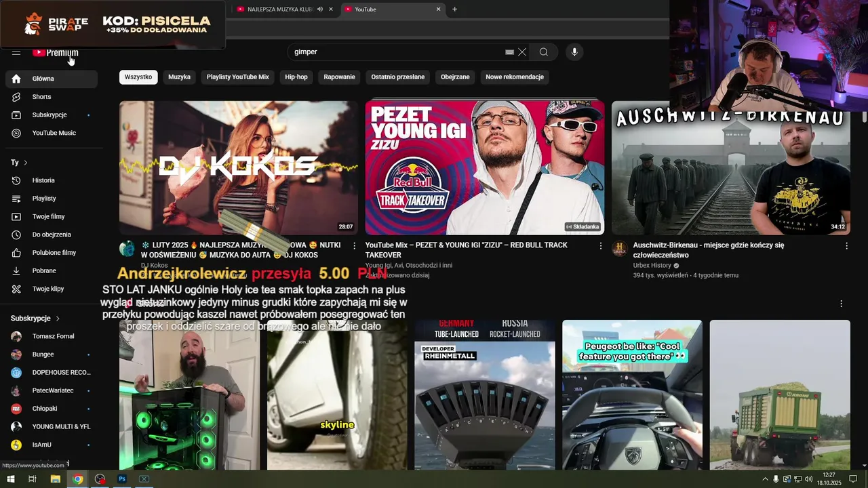868x488 pixels.
Task: Select the Wszystko filter chip
Action: click(138, 77)
